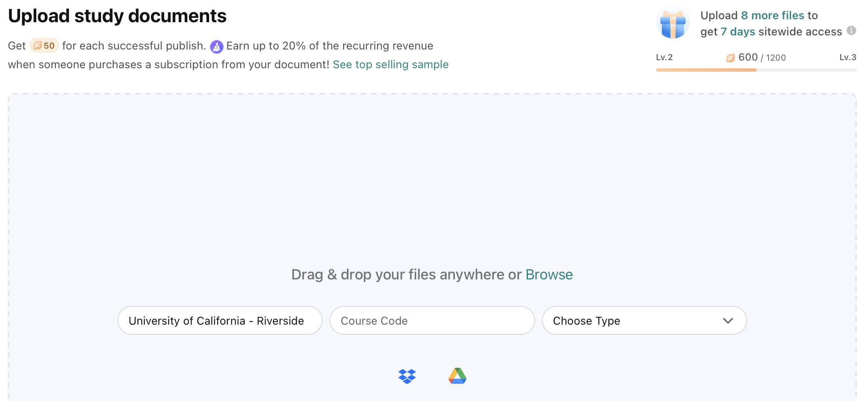The width and height of the screenshot is (868, 401).
Task: Click the 600 / 1200 points counter
Action: pos(762,58)
